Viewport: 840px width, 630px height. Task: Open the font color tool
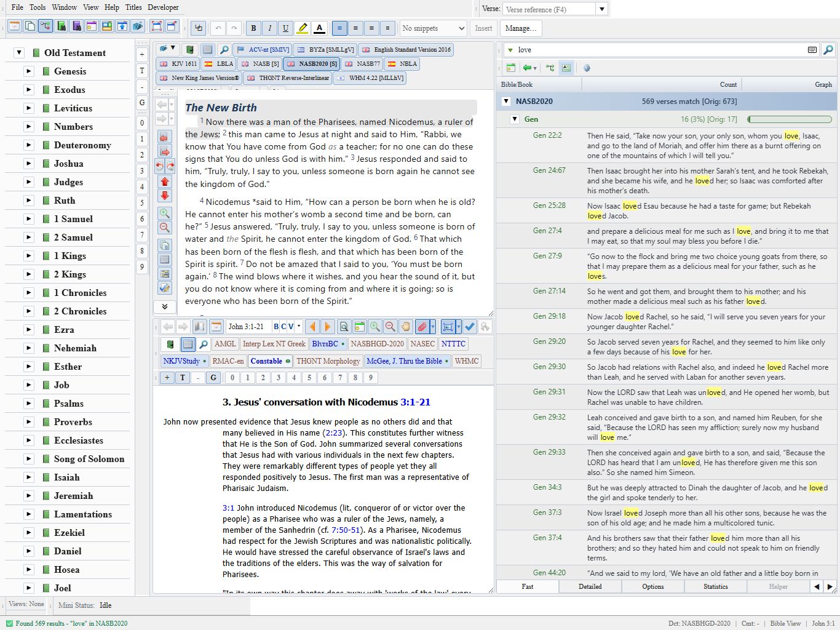pyautogui.click(x=319, y=28)
